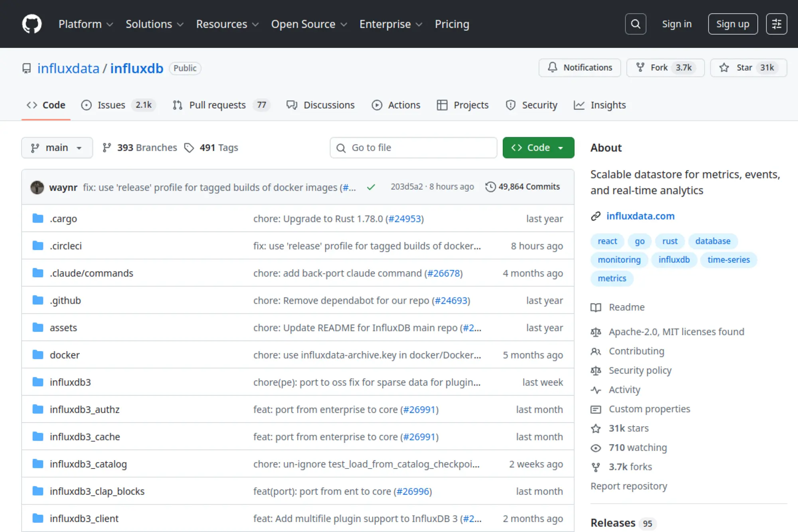Click the folder icon for the docker directory
The width and height of the screenshot is (798, 532).
click(x=38, y=354)
